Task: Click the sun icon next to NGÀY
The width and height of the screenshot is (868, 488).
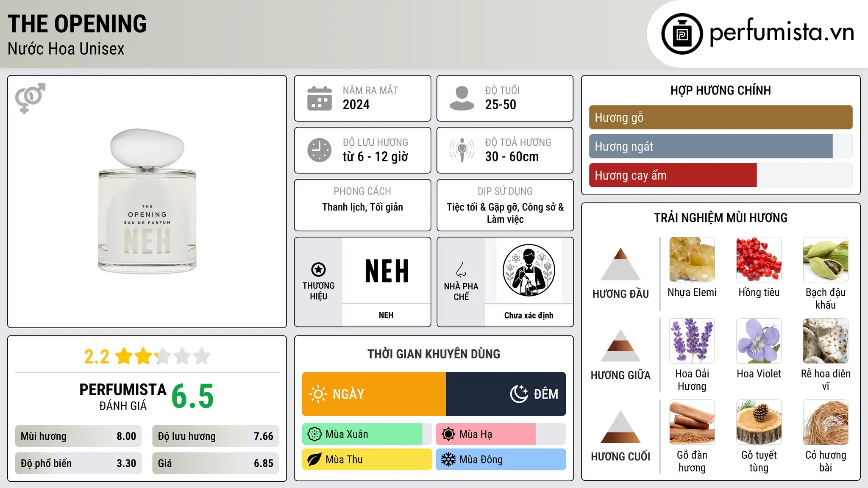Action: [x=318, y=394]
